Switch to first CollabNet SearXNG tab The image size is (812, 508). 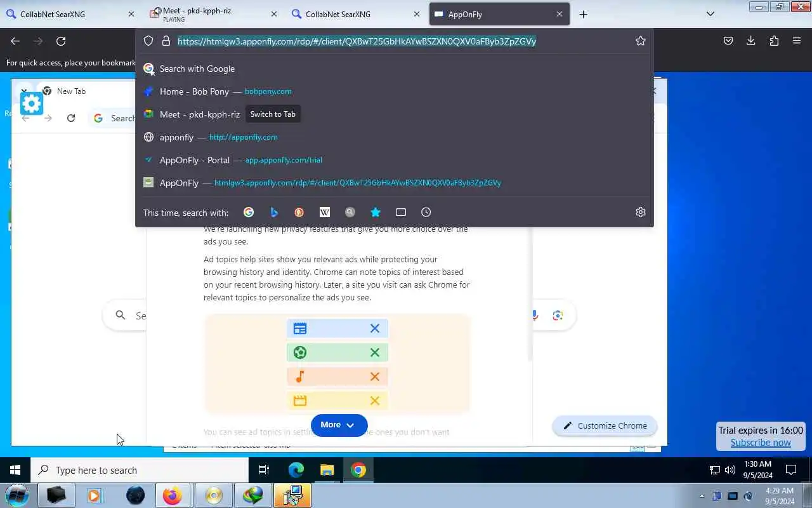click(x=70, y=14)
